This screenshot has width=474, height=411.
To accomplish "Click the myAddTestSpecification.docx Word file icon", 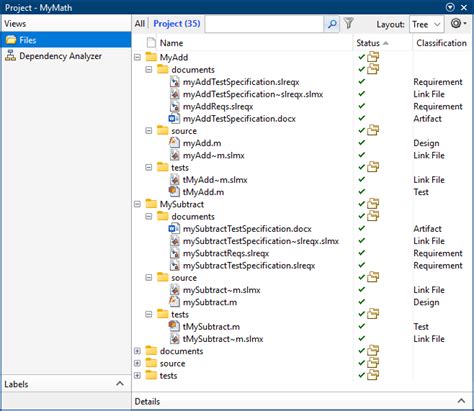I will (174, 119).
